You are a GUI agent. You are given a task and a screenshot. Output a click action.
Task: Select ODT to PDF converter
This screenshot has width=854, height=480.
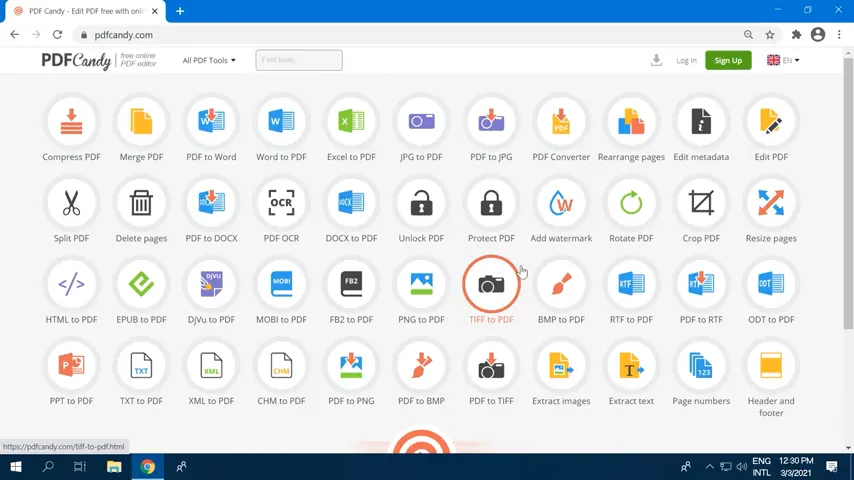(771, 284)
